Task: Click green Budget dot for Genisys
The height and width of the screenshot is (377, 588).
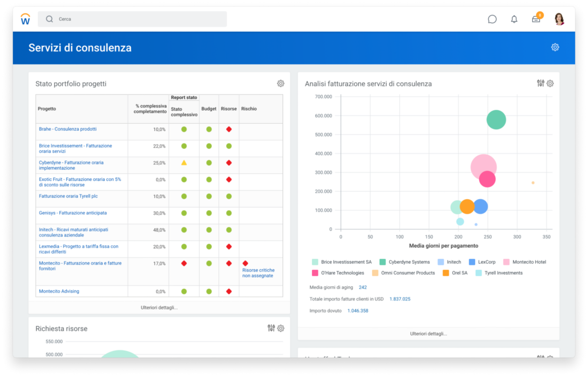Action: click(x=209, y=213)
